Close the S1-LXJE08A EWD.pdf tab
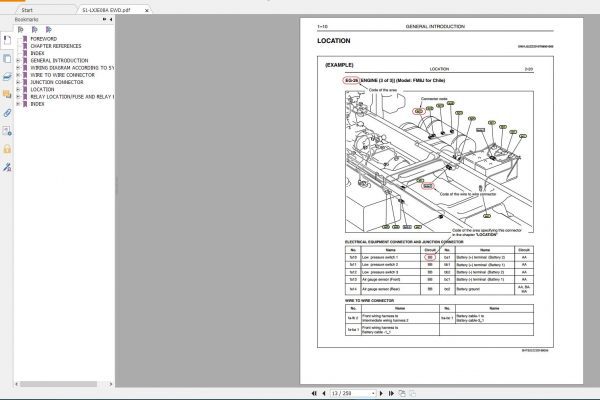The height and width of the screenshot is (400, 600). click(x=147, y=10)
